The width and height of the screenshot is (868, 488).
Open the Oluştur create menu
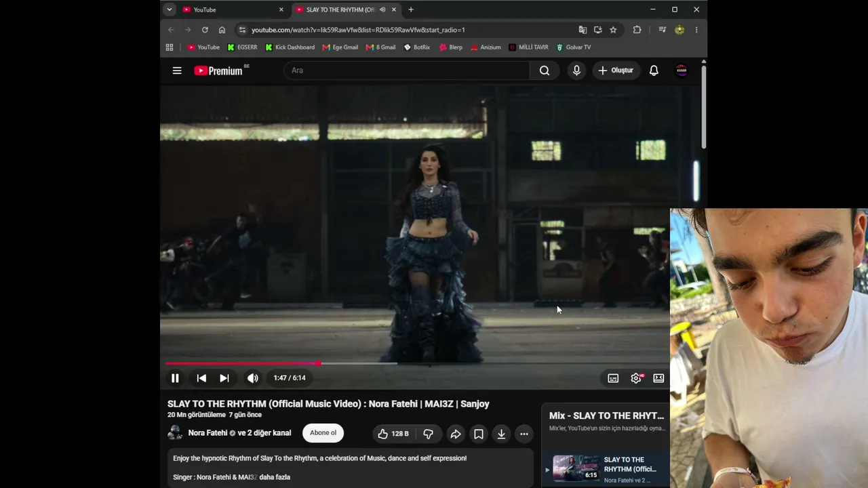616,70
